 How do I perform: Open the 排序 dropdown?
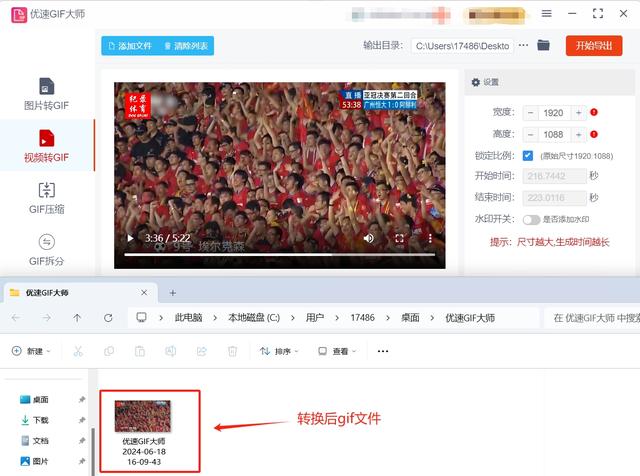point(279,351)
